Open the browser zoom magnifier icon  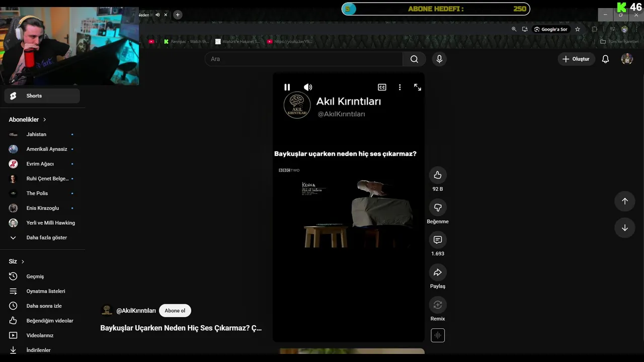click(x=514, y=29)
